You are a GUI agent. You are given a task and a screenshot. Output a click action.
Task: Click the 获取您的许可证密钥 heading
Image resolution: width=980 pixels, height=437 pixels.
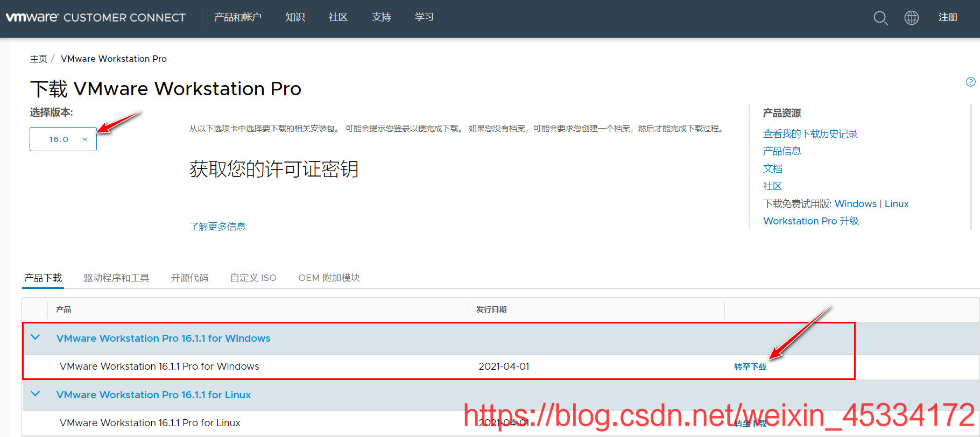pos(274,169)
